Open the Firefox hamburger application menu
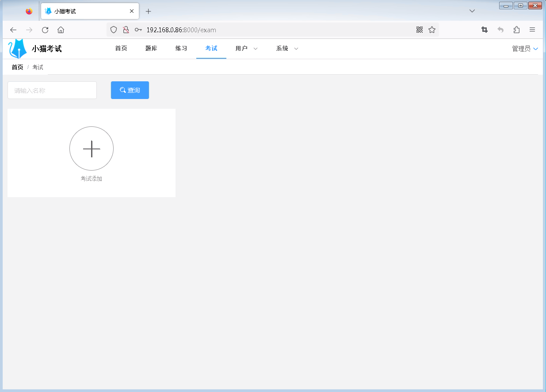Image resolution: width=546 pixels, height=392 pixels. [x=532, y=30]
